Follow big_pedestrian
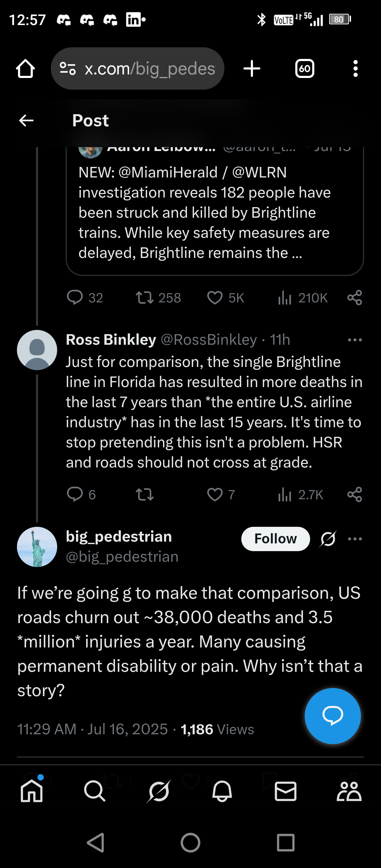The image size is (381, 868). (x=276, y=539)
